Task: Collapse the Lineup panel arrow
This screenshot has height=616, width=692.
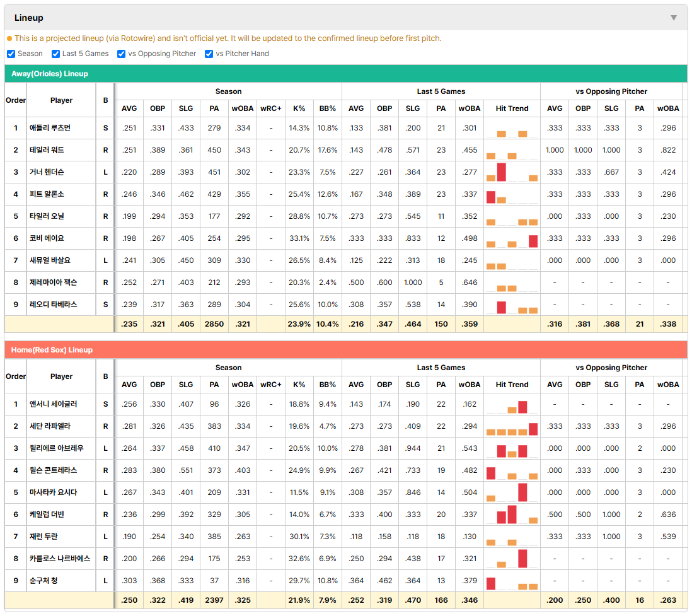Action: coord(674,18)
